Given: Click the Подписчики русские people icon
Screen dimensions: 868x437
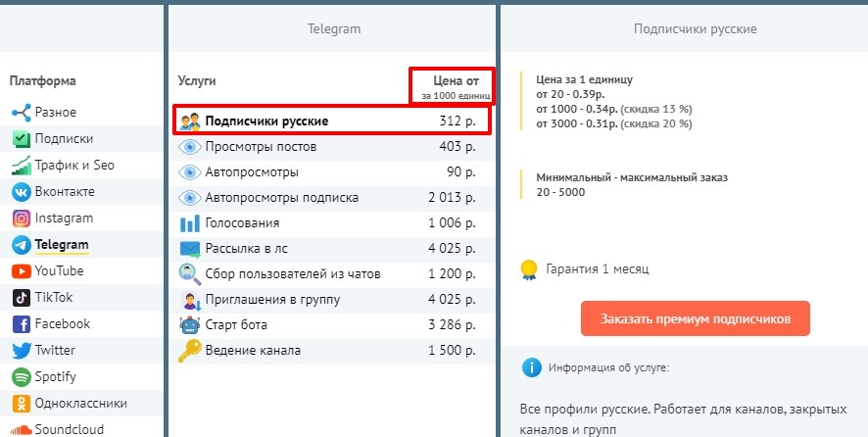Looking at the screenshot, I should point(190,121).
